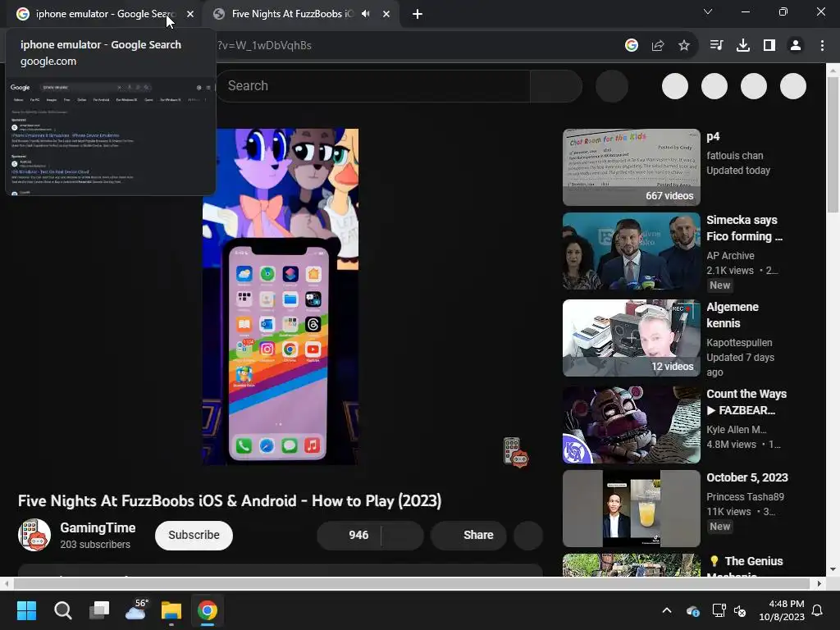Click the muted volume icon in system tray
The height and width of the screenshot is (630, 840).
pyautogui.click(x=740, y=610)
